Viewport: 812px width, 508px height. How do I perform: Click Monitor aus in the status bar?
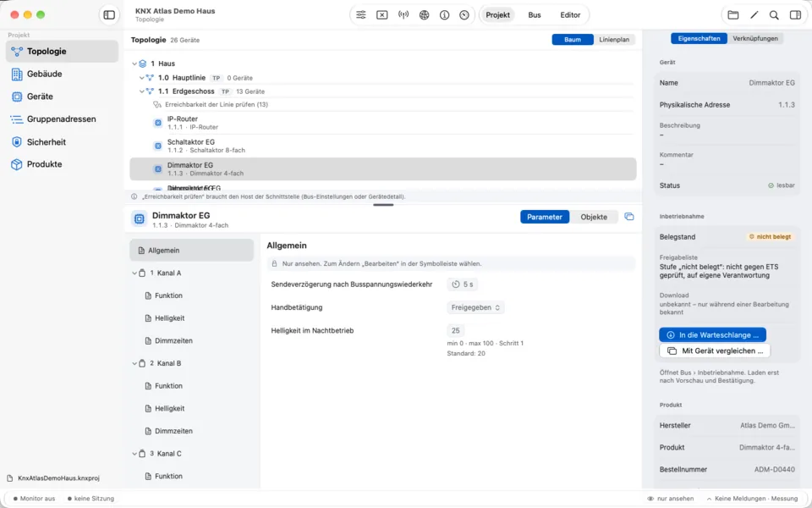click(33, 499)
